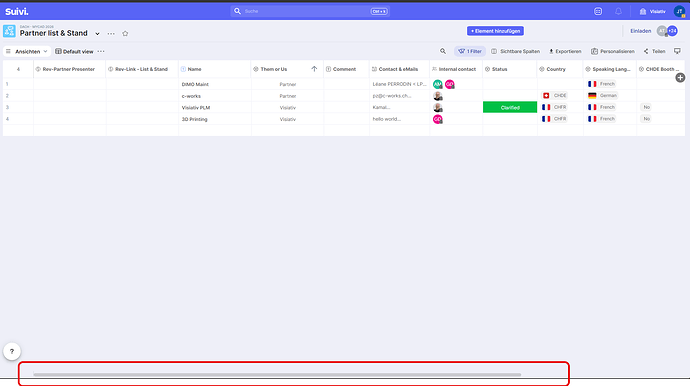Click Partner value in DIMO Maint row

tap(288, 84)
